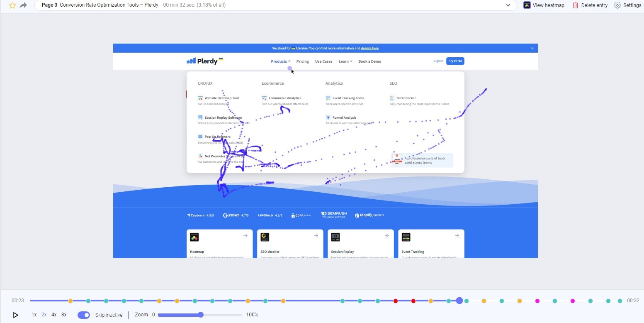Image resolution: width=644 pixels, height=323 pixels.
Task: Set playback speed to 1x
Action: (34, 315)
